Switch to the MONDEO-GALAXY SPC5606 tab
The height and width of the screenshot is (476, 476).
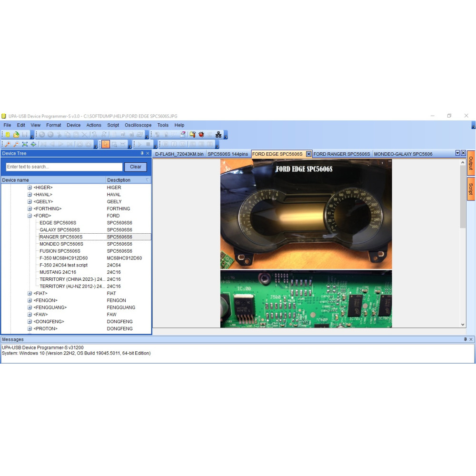(403, 154)
